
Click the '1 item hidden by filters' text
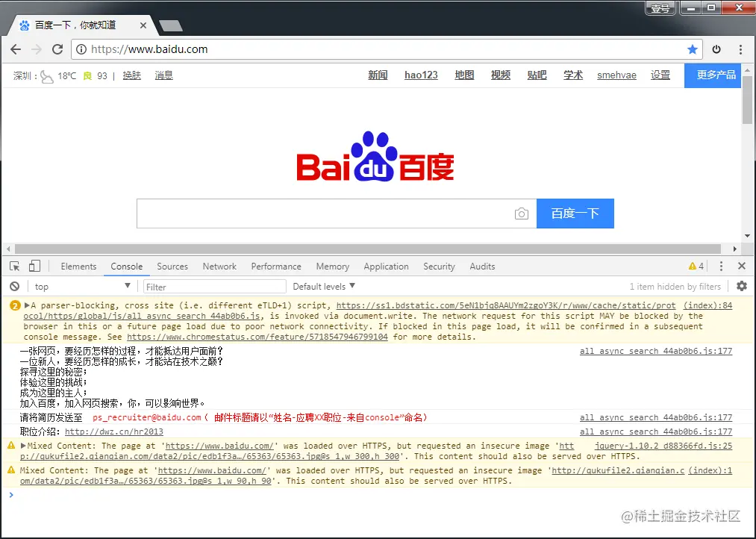(x=675, y=287)
